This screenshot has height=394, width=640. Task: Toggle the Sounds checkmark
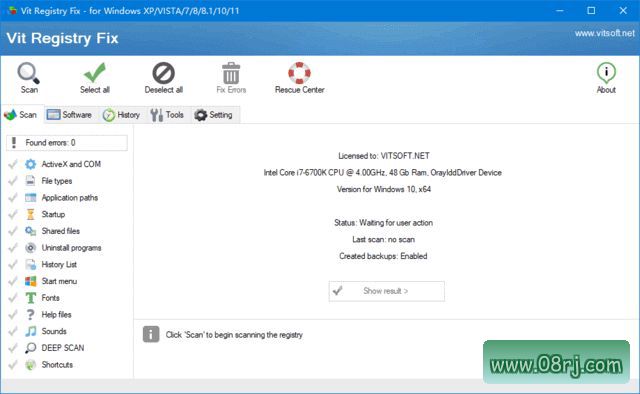[13, 331]
